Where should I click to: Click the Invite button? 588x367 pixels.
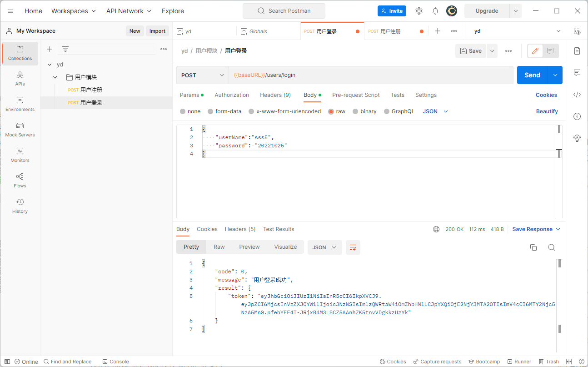392,11
